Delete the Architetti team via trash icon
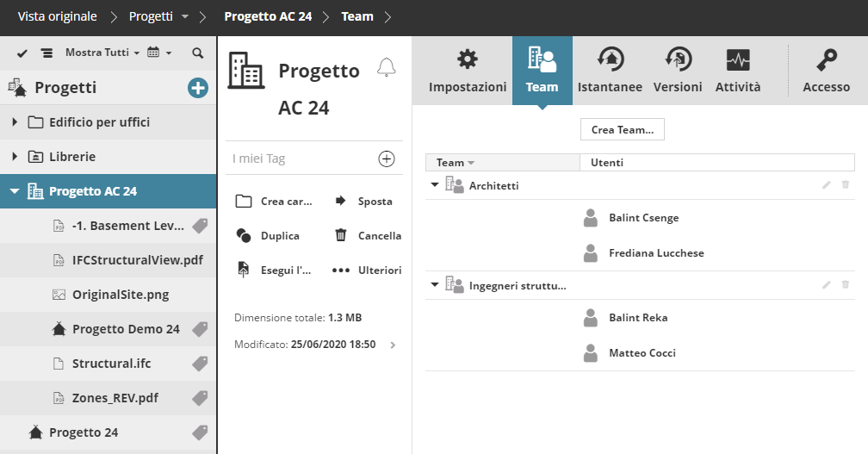The height and width of the screenshot is (454, 868). pos(845,185)
